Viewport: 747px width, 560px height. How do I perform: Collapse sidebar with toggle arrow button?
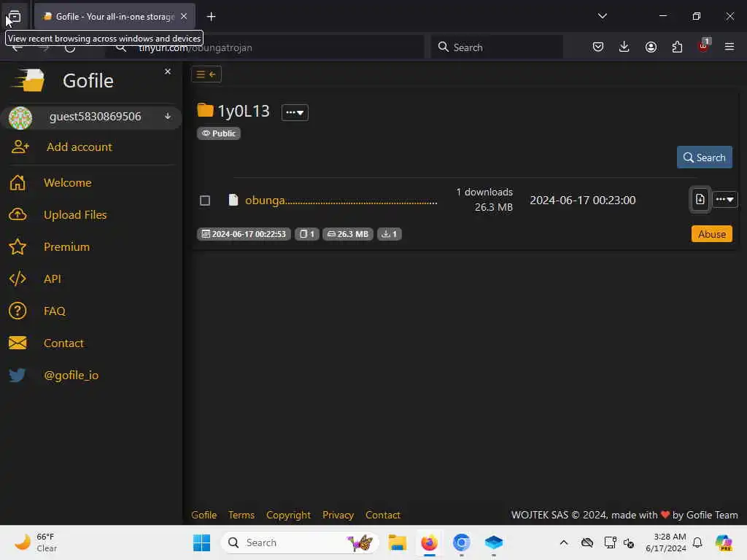coord(206,74)
